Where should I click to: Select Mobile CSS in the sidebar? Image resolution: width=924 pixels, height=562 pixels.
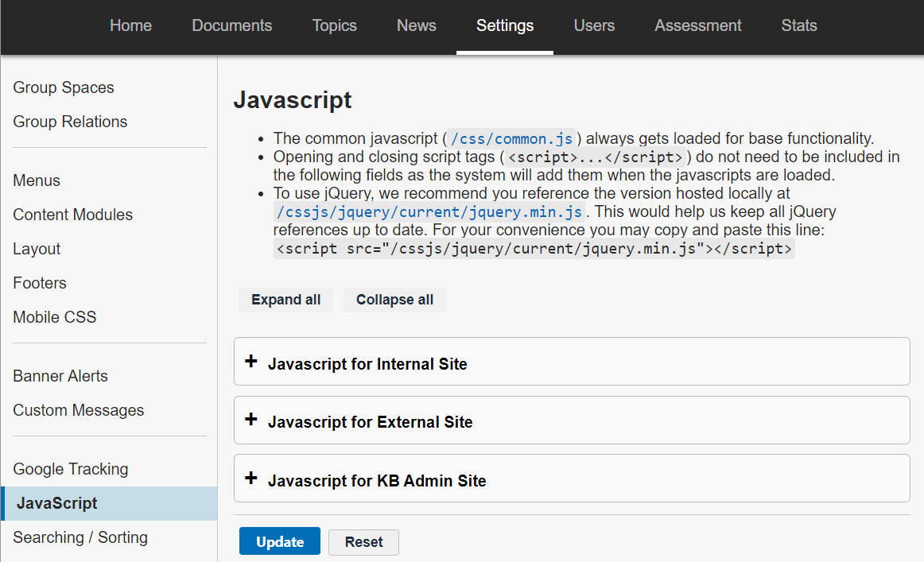click(x=55, y=317)
